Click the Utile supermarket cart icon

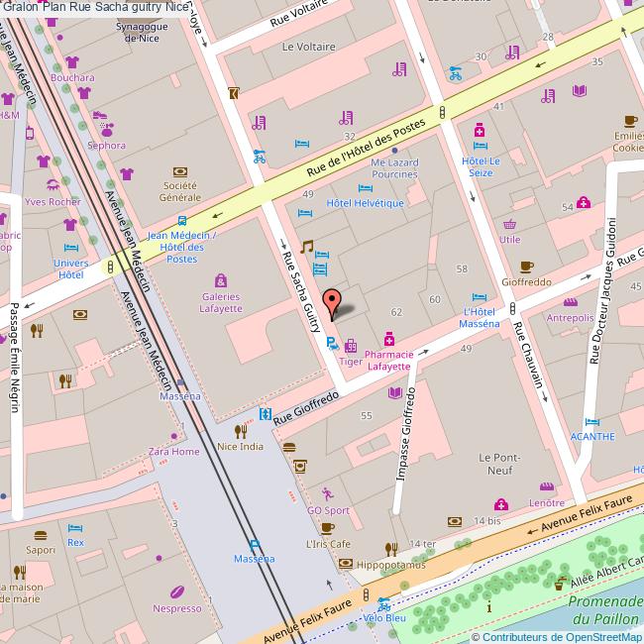pos(509,224)
